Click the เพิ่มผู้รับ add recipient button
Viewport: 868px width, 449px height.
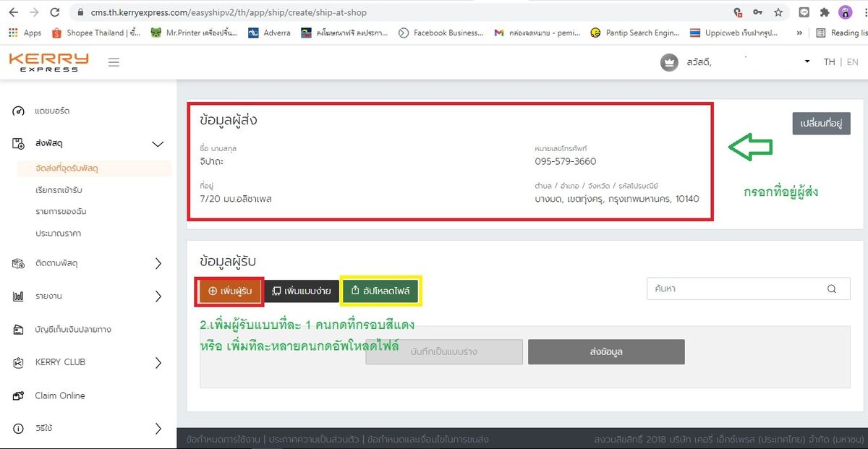[230, 291]
